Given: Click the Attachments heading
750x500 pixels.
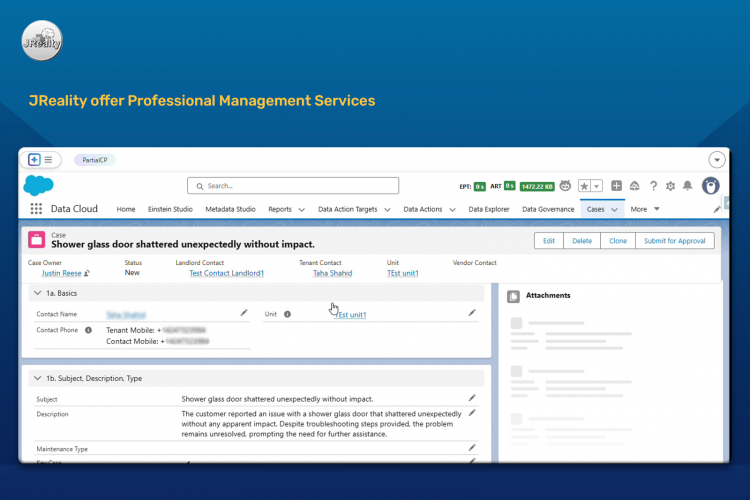Looking at the screenshot, I should pyautogui.click(x=548, y=295).
